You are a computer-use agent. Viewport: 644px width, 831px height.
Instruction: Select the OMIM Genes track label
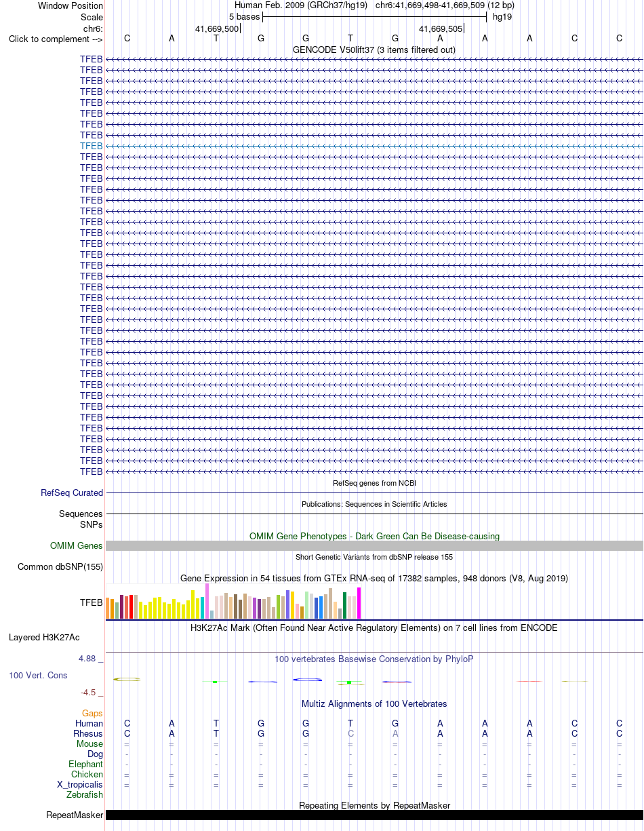point(77,546)
